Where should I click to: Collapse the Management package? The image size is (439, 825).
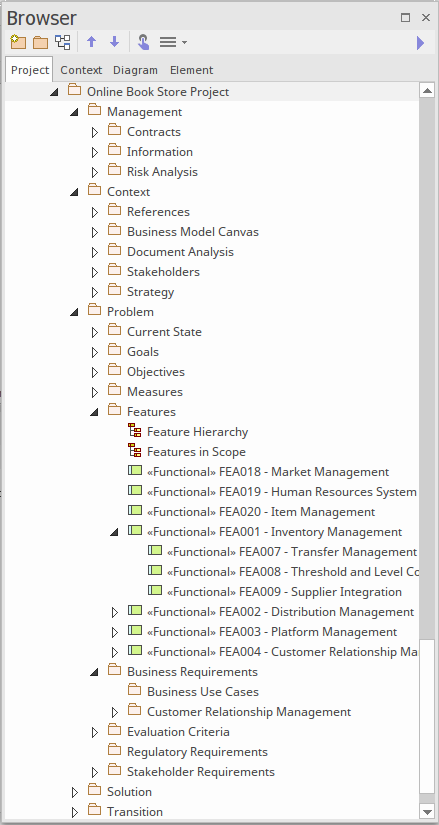click(x=74, y=112)
